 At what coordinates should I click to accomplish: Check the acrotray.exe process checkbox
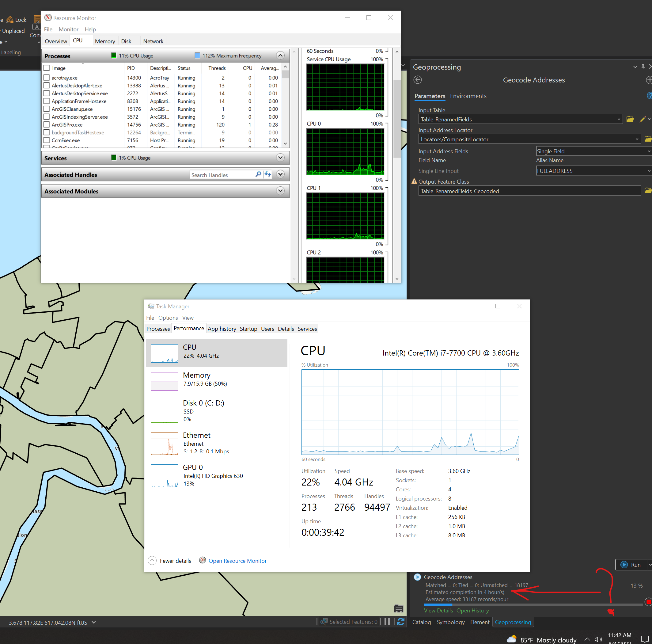coord(47,77)
